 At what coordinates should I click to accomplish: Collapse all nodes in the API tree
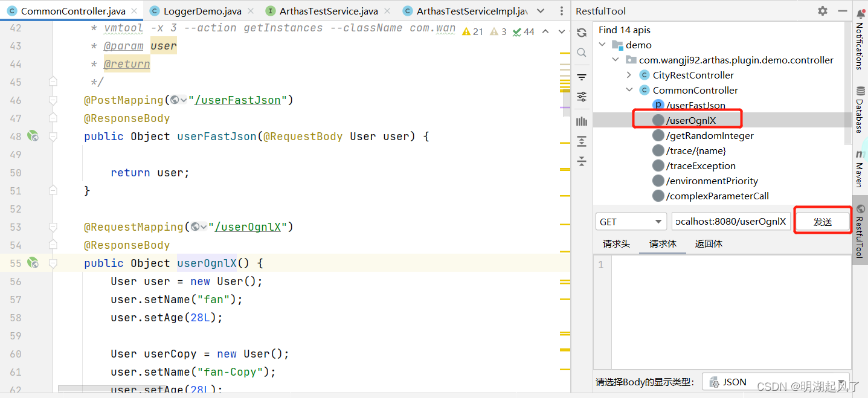tap(581, 161)
